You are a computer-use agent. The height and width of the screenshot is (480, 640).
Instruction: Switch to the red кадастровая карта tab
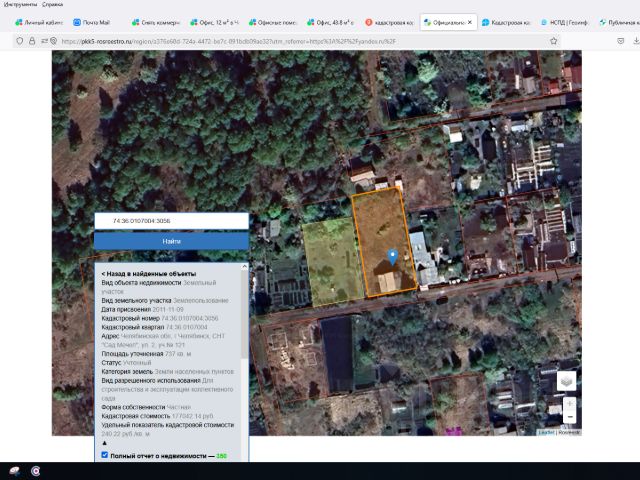[390, 22]
